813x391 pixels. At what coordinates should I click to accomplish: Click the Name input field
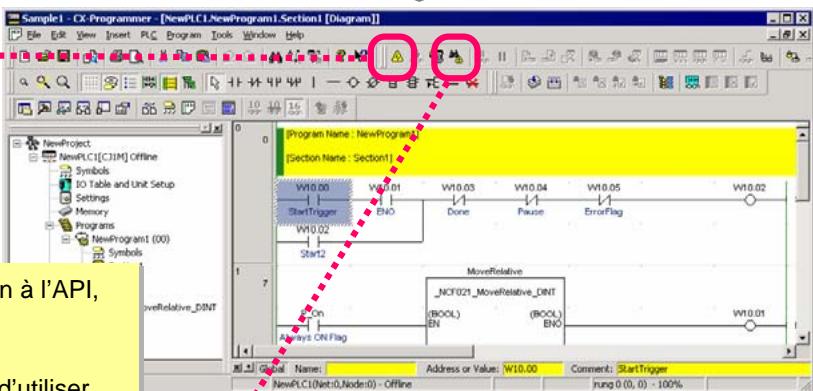371,369
